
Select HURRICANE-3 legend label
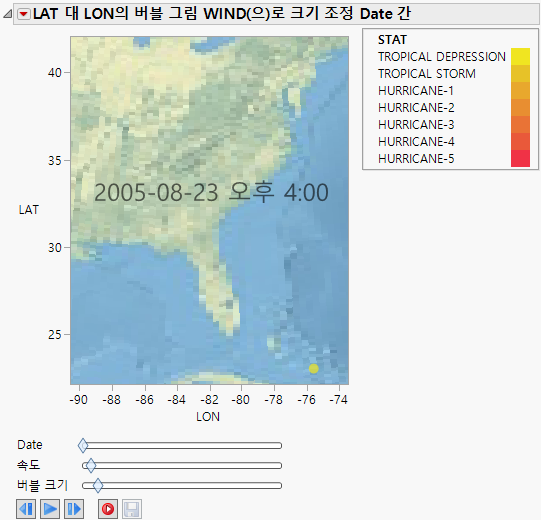[416, 124]
